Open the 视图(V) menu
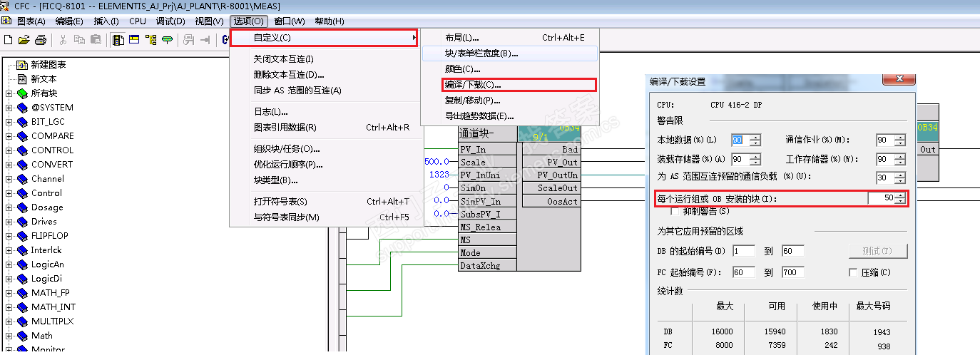The width and height of the screenshot is (980, 355). tap(209, 21)
